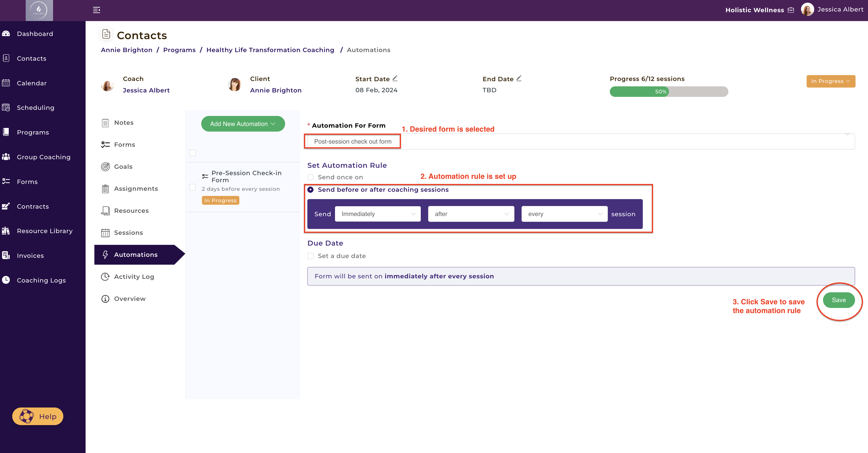Edit End Date with pencil icon
The image size is (868, 453).
click(x=519, y=78)
